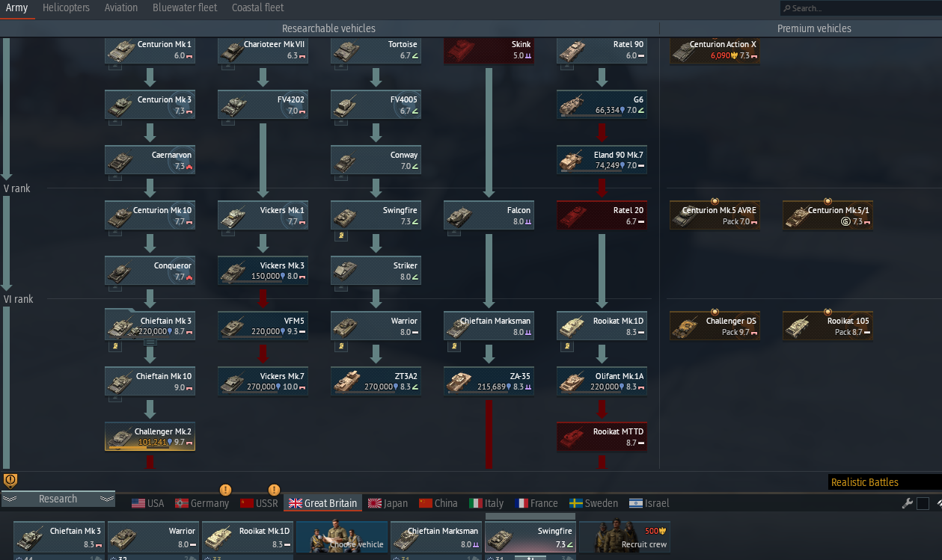Switch to the Bluewater fleet tab

185,7
